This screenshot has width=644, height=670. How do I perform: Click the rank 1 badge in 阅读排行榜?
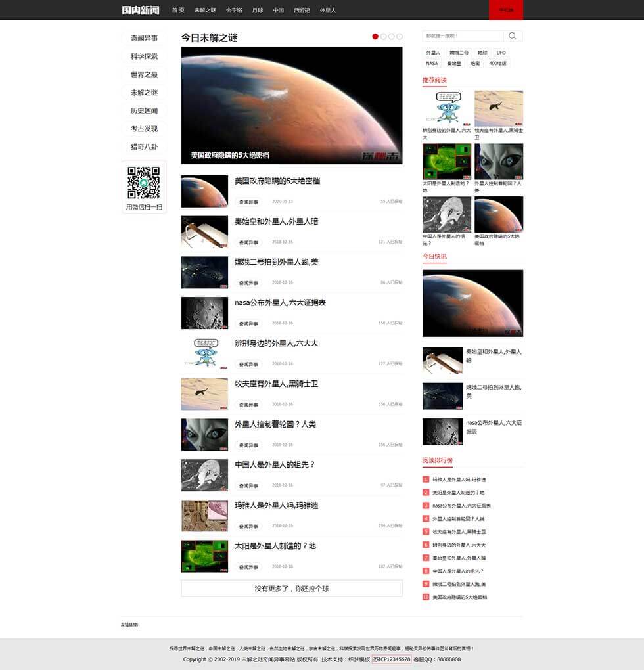[426, 480]
